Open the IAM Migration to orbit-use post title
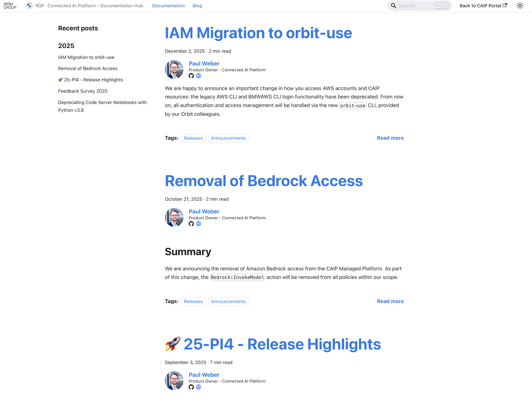Screen dimensions: 532x402 pyautogui.click(x=258, y=33)
